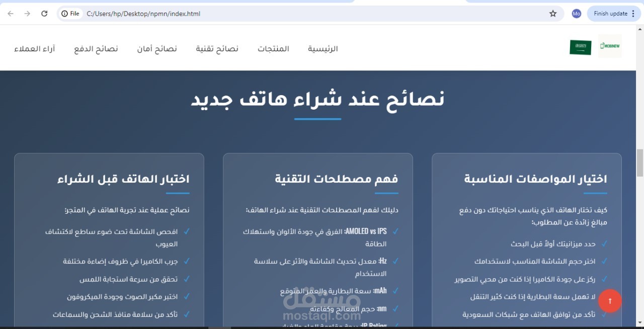This screenshot has height=329, width=644.
Task: Open the نصائح تقنية nav item
Action: click(217, 49)
